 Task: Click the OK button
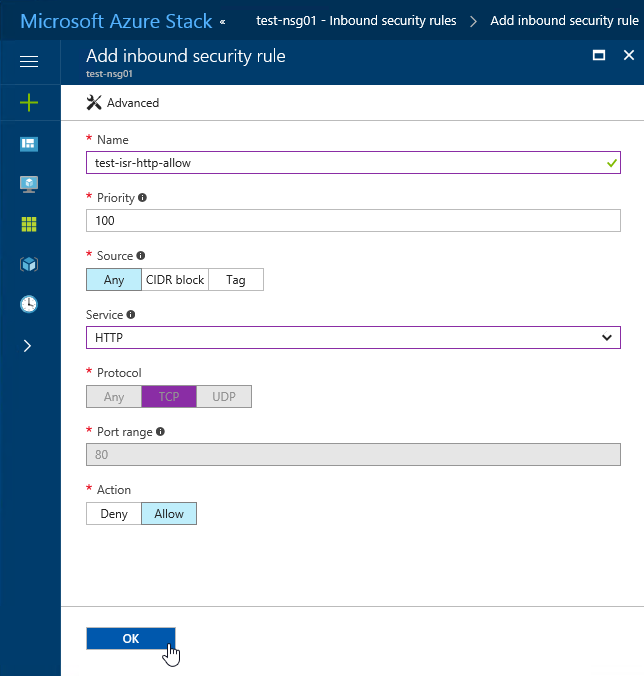tap(131, 638)
